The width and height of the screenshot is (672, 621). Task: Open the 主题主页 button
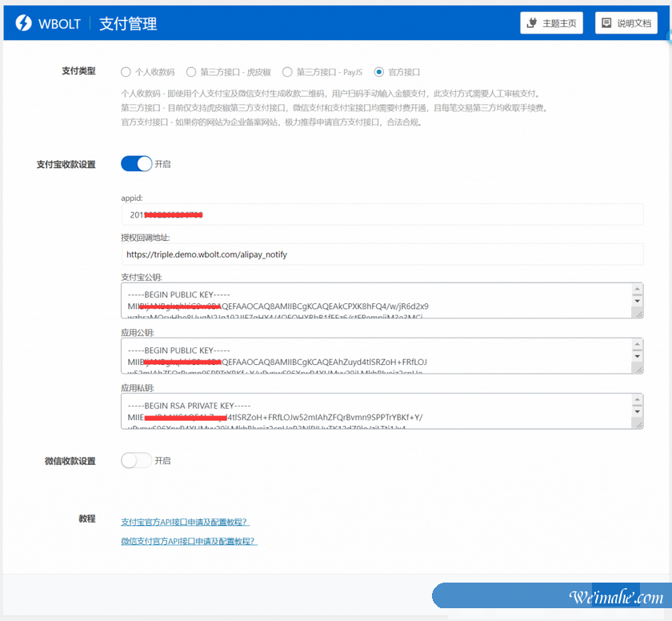pos(550,22)
